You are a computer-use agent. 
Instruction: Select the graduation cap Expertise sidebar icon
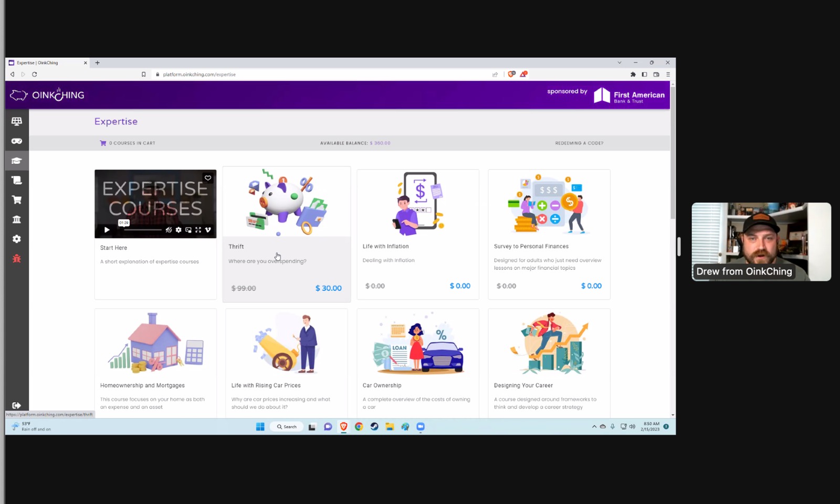tap(17, 161)
